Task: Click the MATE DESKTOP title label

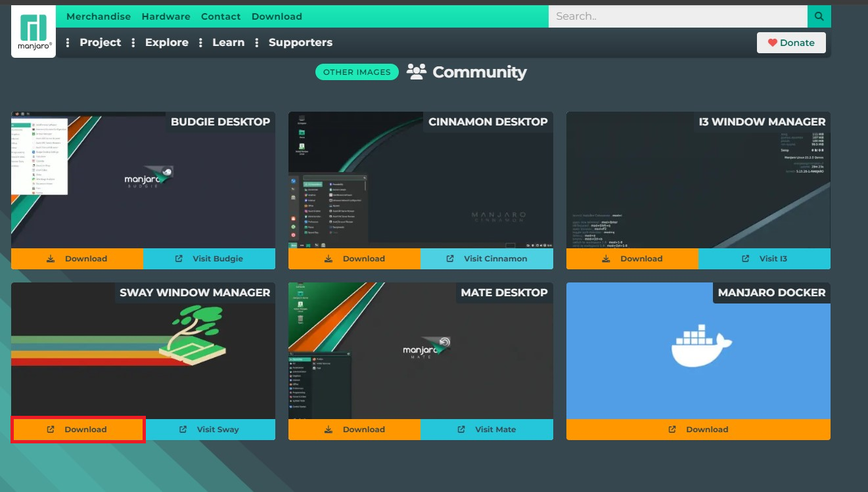Action: pos(505,292)
